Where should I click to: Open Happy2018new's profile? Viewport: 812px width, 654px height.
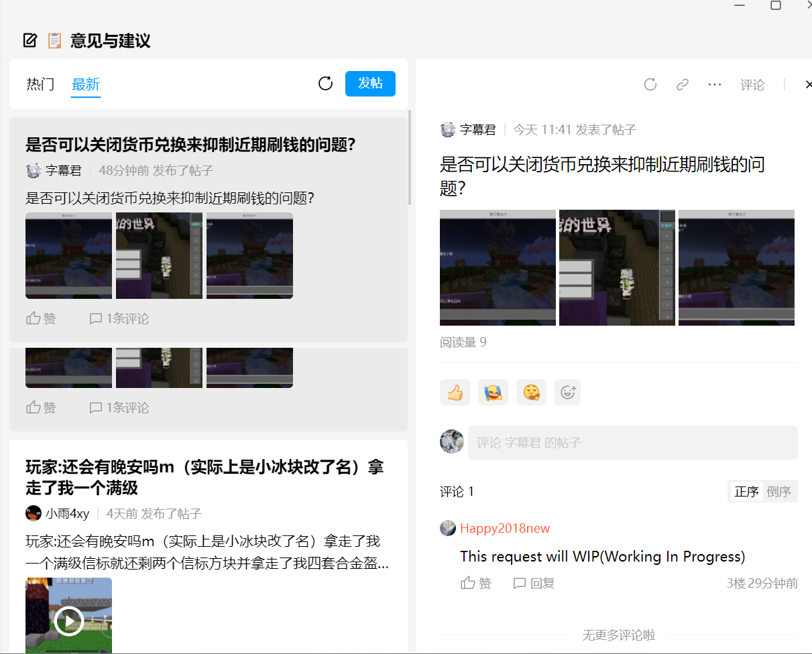tap(504, 528)
